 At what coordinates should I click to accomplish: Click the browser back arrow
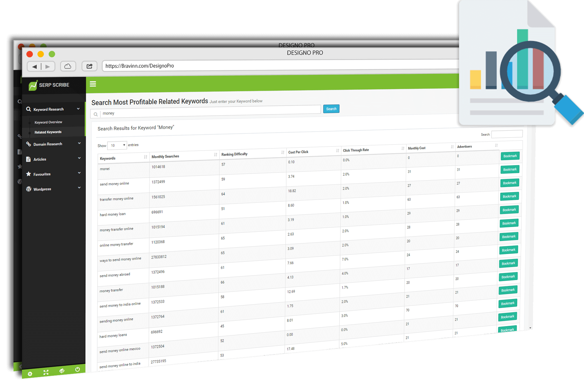click(34, 66)
